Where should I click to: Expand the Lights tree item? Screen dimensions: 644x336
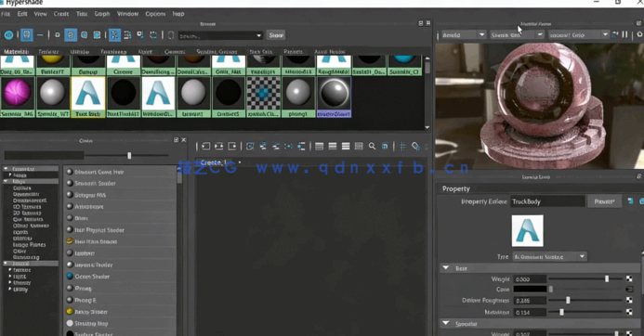pos(10,277)
